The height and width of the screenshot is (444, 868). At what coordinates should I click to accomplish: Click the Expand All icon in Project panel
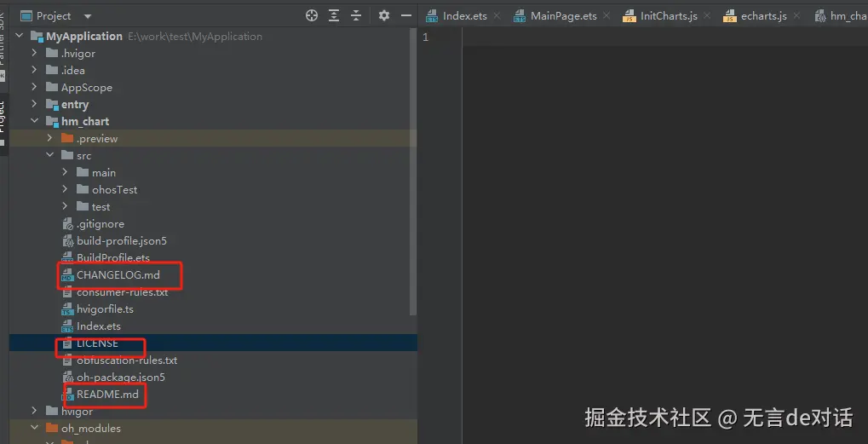click(333, 16)
